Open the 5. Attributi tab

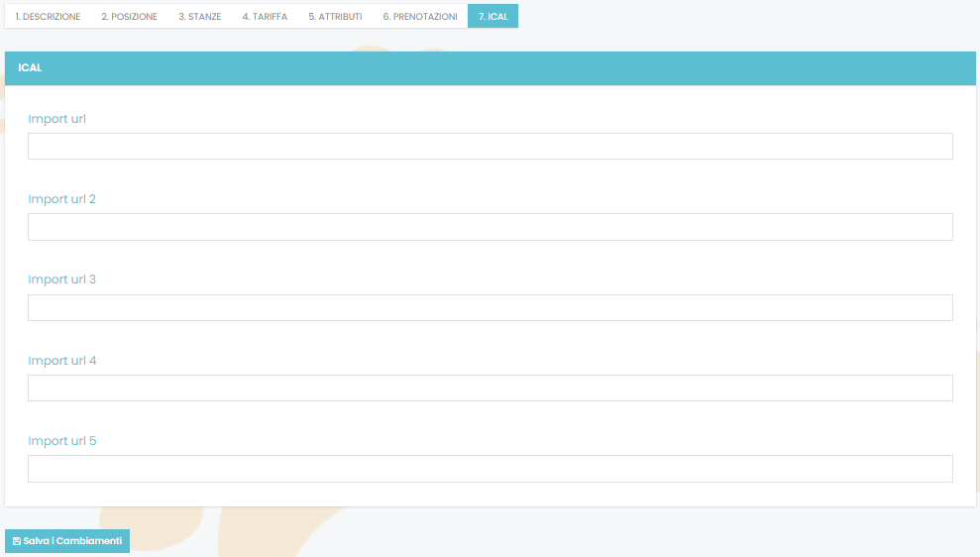tap(334, 17)
